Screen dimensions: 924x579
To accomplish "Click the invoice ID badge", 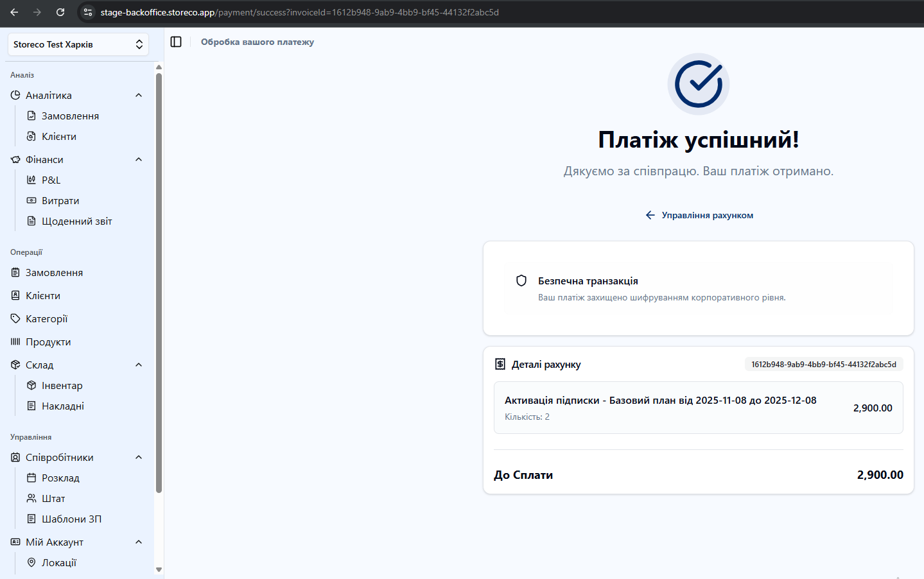I will (x=823, y=364).
